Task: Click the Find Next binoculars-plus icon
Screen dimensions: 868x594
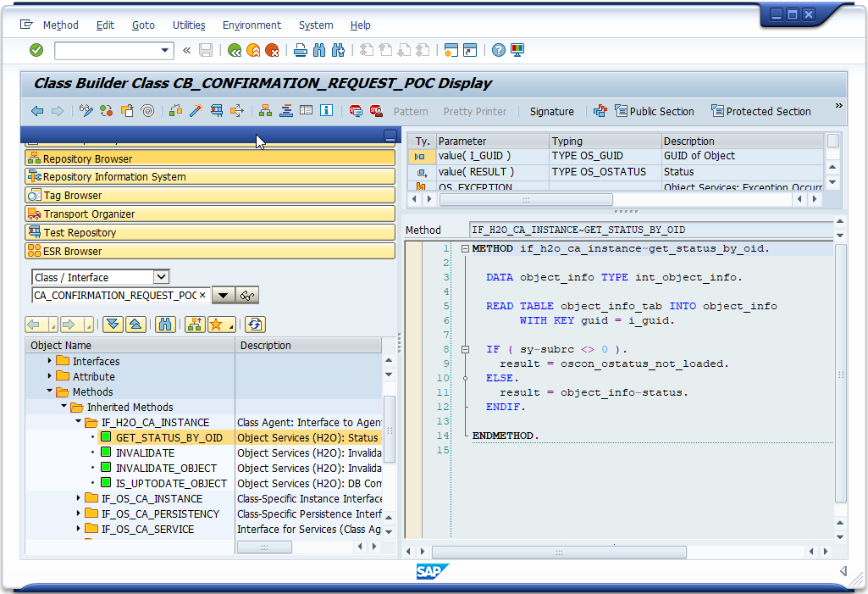Action: (x=338, y=51)
